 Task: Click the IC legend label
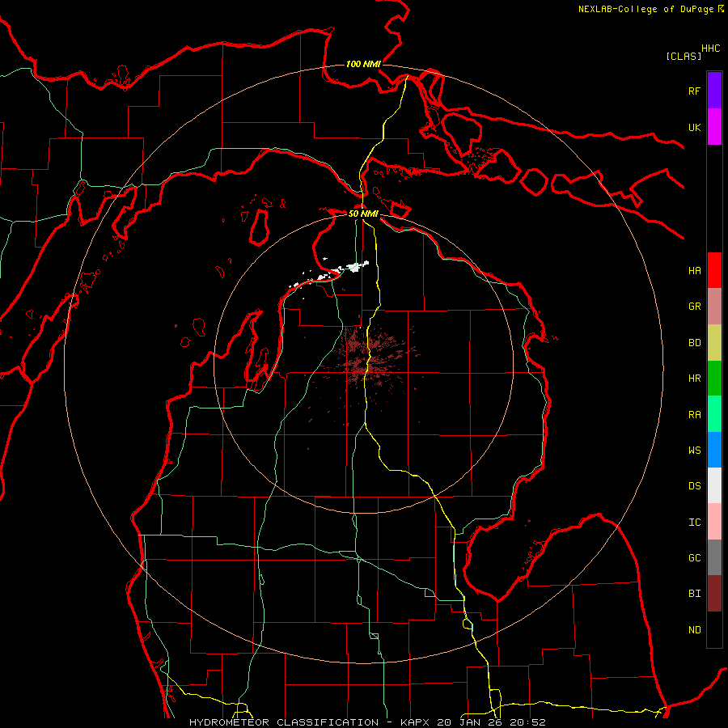694,523
